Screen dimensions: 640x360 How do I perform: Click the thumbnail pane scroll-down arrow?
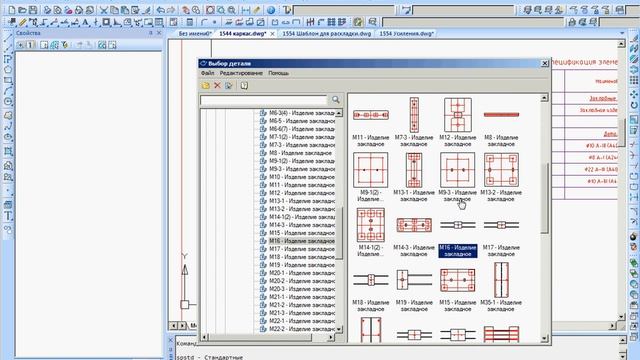point(544,338)
